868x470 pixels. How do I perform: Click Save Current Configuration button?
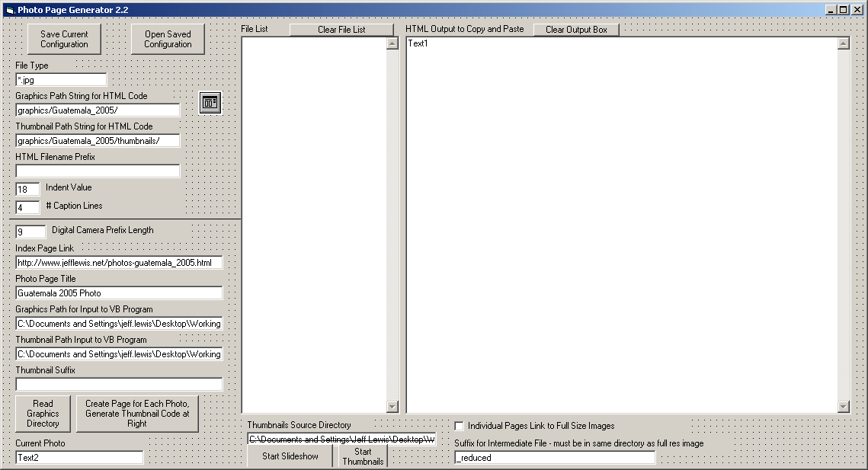pos(64,39)
